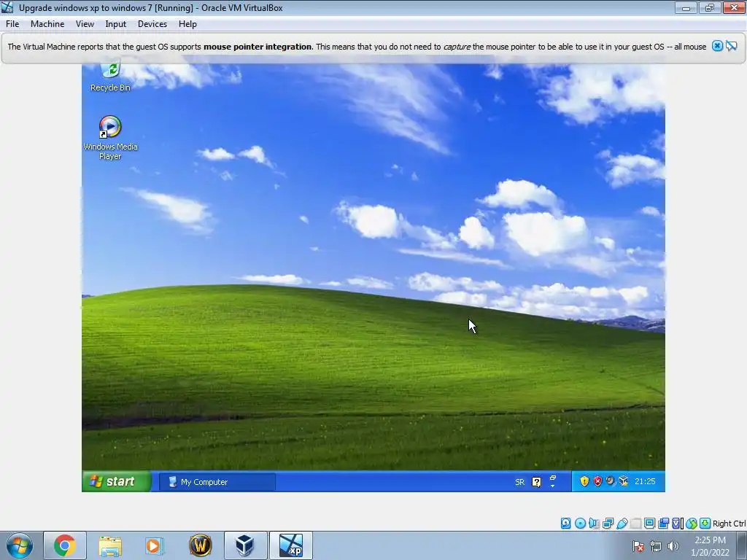This screenshot has width=747, height=560.
Task: Click the Show desktop button strip
Action: coord(742,545)
